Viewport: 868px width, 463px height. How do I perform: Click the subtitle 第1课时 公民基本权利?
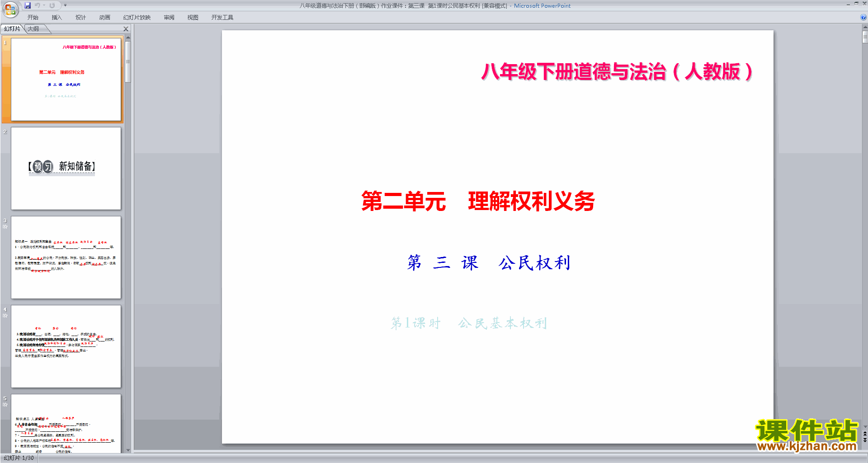point(469,323)
